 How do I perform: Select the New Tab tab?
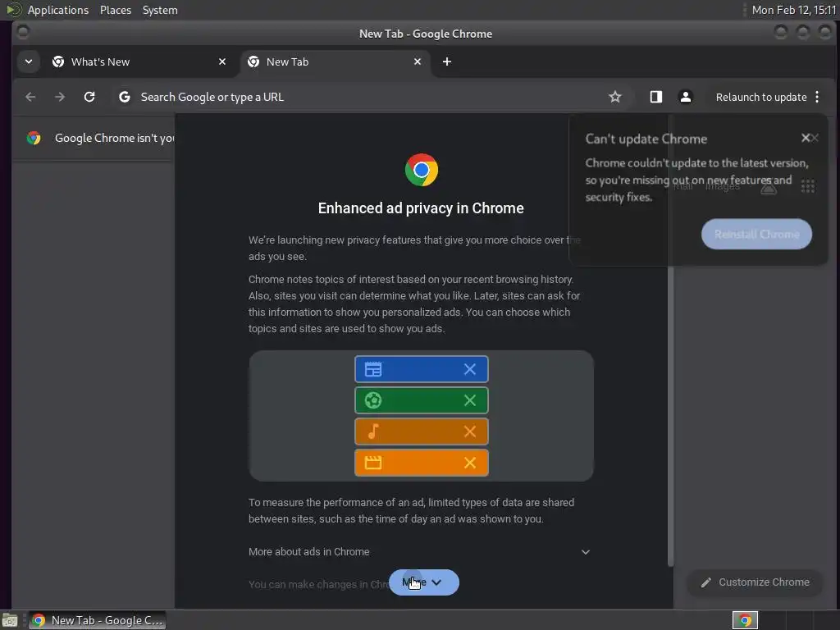click(335, 62)
